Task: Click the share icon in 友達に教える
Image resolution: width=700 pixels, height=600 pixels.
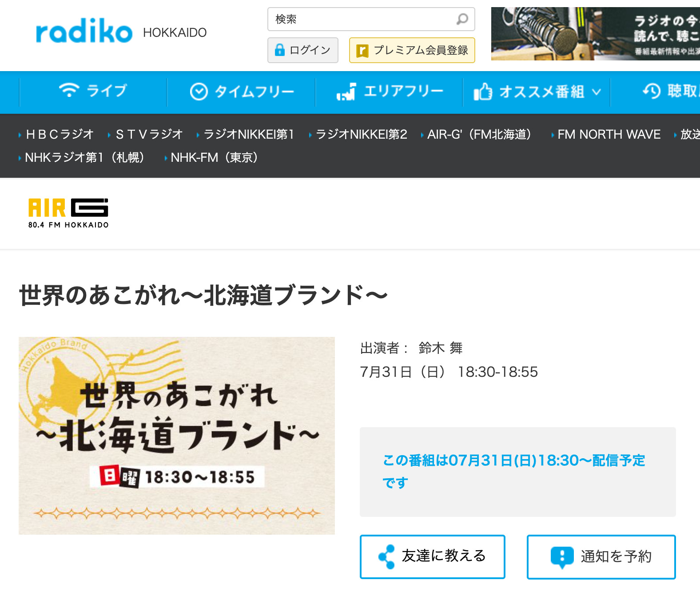Action: [x=386, y=557]
